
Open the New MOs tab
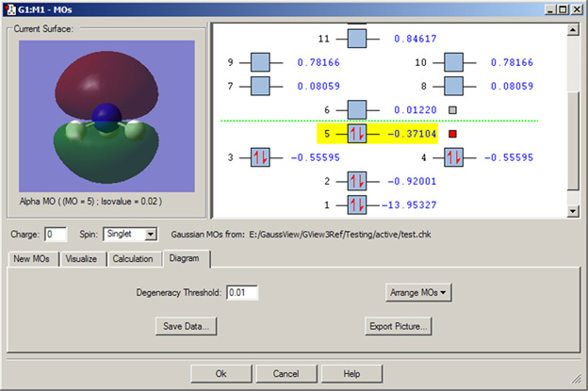click(34, 259)
